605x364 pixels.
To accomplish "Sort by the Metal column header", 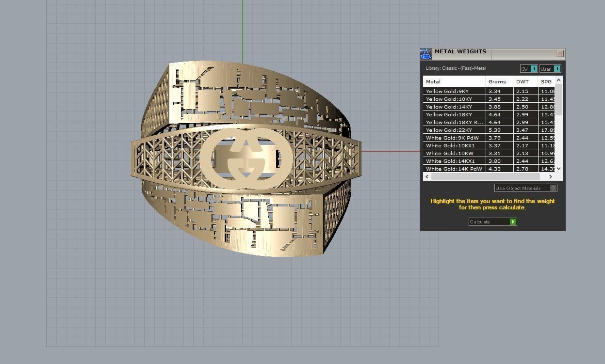I will pyautogui.click(x=454, y=81).
